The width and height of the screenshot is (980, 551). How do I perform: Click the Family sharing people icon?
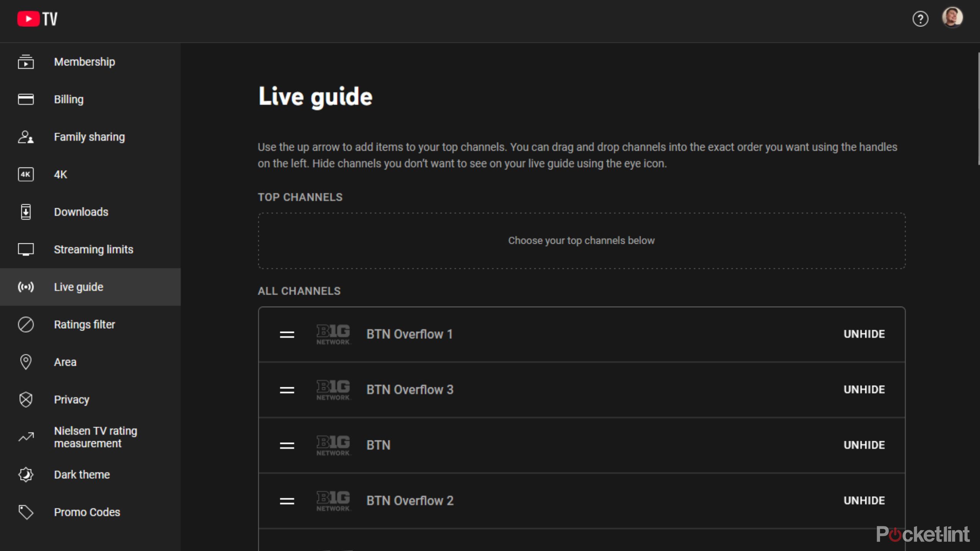[x=26, y=137]
